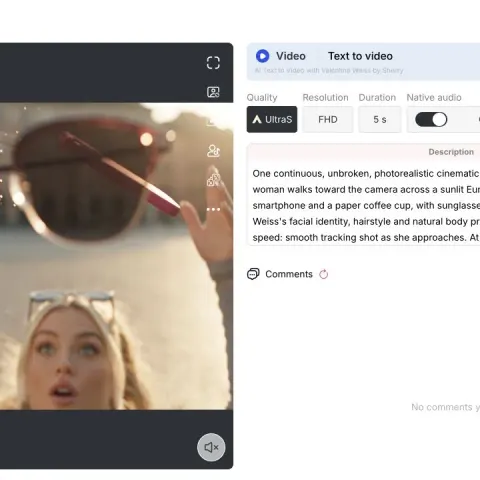This screenshot has height=480, width=480.
Task: Click the Native audio label
Action: [x=434, y=97]
